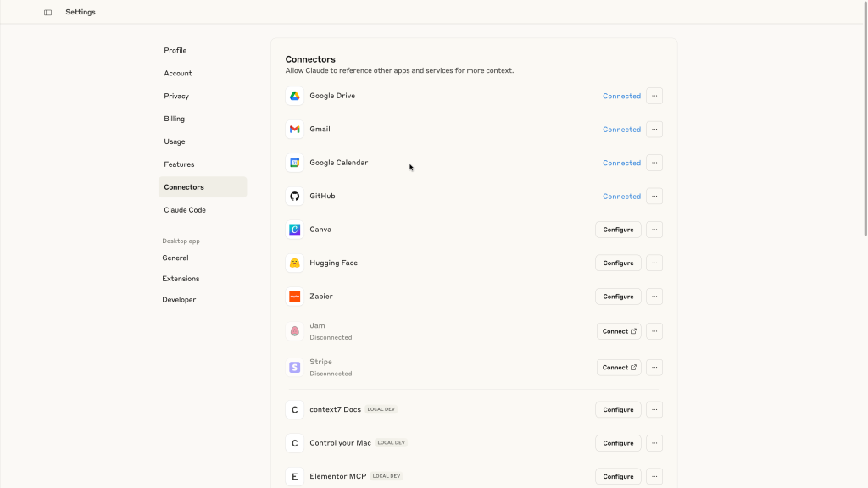868x488 pixels.
Task: Click the context7 Docs letter icon
Action: (294, 410)
